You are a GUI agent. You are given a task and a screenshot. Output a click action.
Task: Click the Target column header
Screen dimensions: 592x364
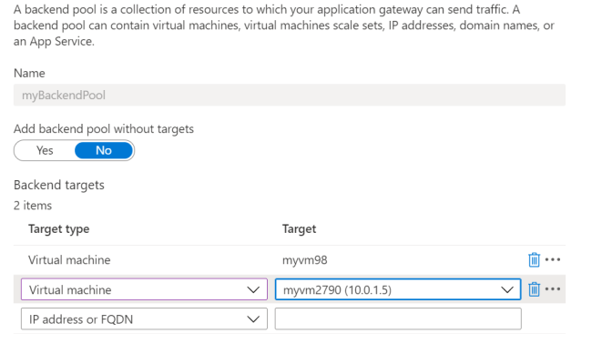click(x=299, y=229)
